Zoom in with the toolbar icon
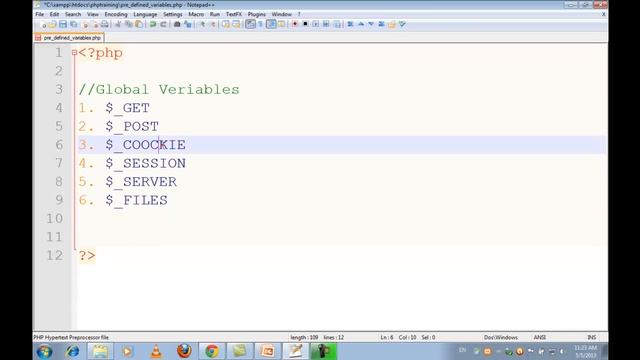The width and height of the screenshot is (640, 360). click(202, 24)
